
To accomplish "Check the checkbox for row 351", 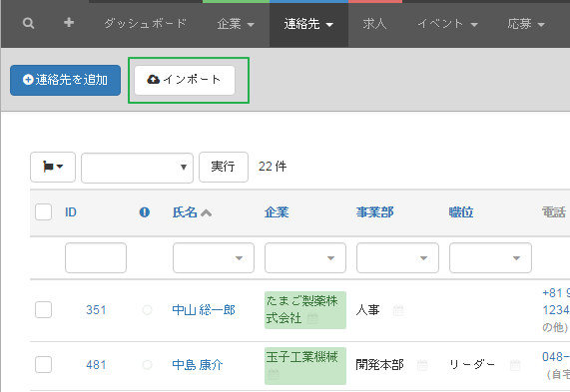I will (x=43, y=309).
